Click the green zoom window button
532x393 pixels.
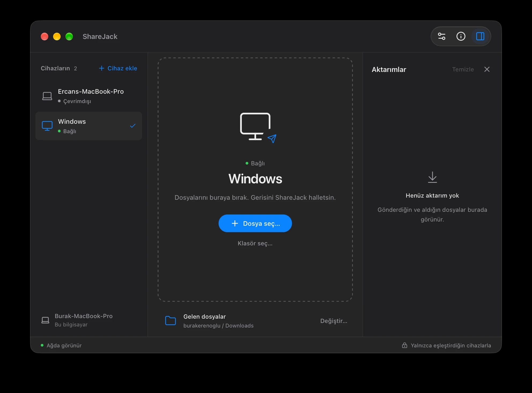click(69, 37)
